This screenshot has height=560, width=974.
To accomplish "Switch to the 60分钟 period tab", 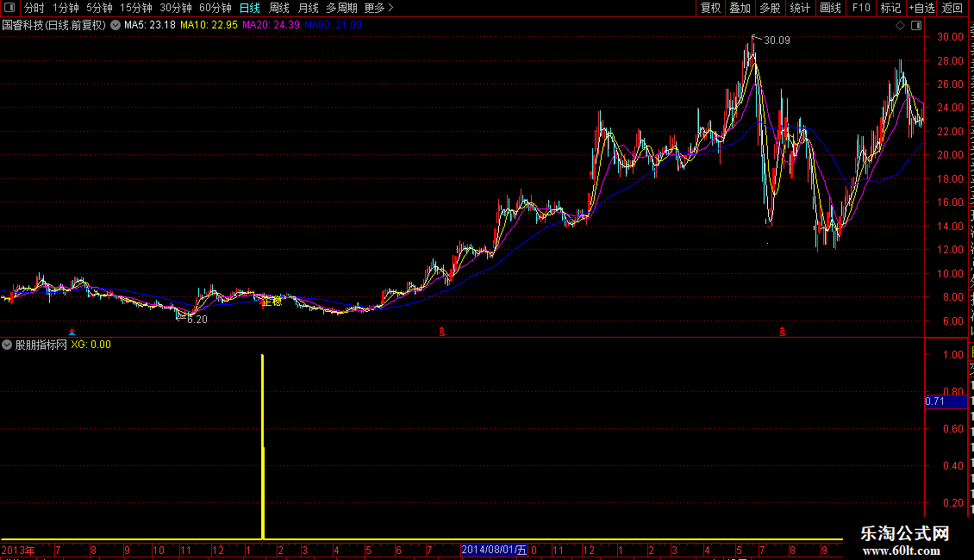I will (215, 8).
